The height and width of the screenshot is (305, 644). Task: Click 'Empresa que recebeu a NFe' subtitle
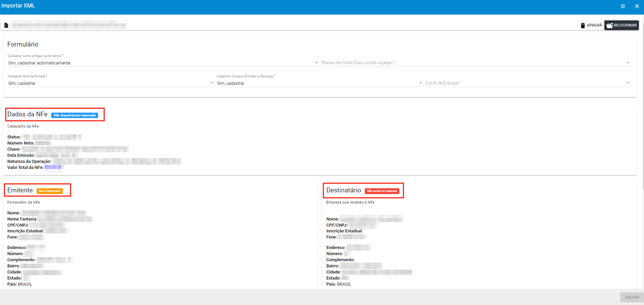pyautogui.click(x=351, y=202)
